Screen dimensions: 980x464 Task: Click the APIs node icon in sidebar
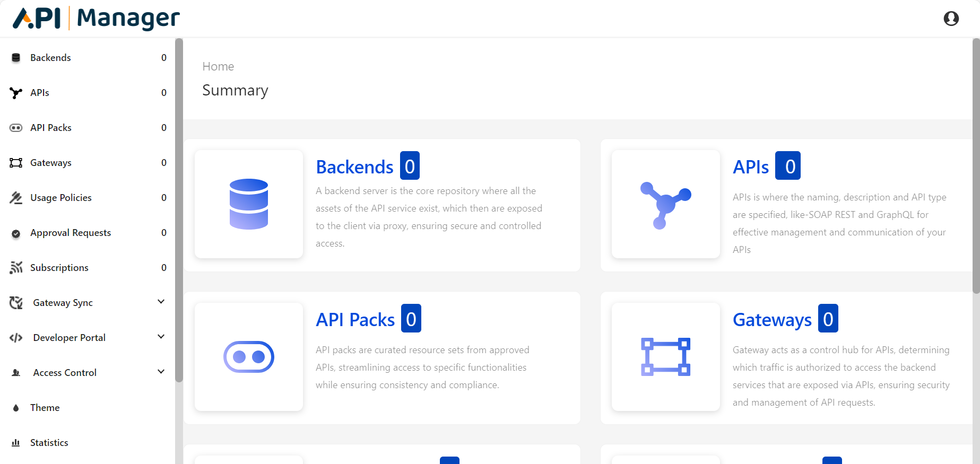coord(16,93)
